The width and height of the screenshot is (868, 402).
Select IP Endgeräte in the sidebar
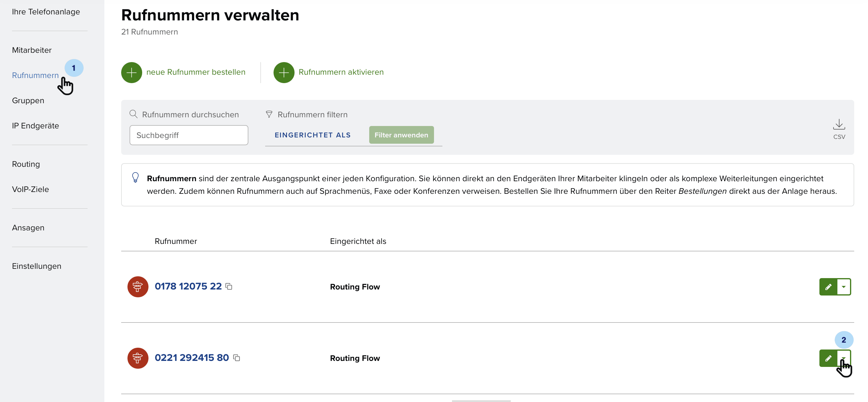click(x=35, y=126)
